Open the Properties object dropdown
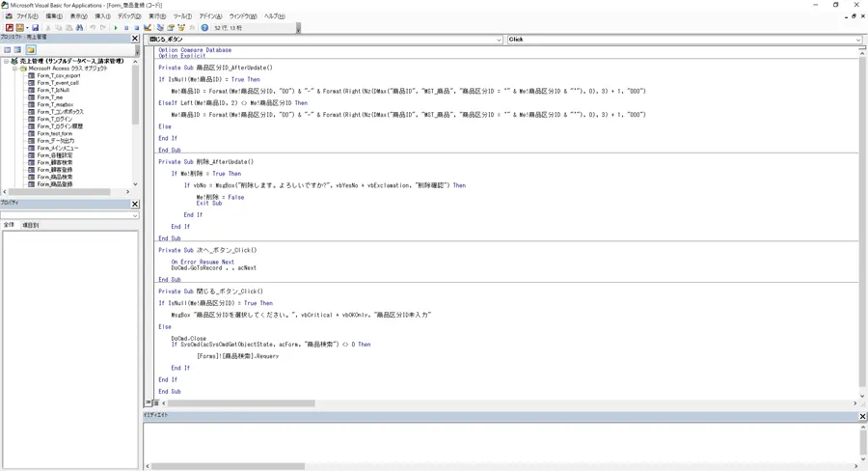Screen dimensions: 868x471 click(135, 215)
